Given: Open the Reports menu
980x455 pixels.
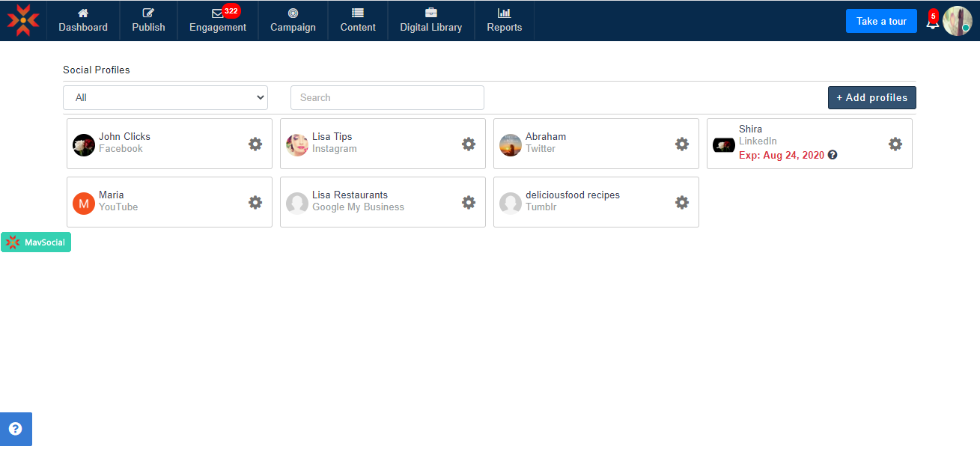Looking at the screenshot, I should tap(505, 21).
